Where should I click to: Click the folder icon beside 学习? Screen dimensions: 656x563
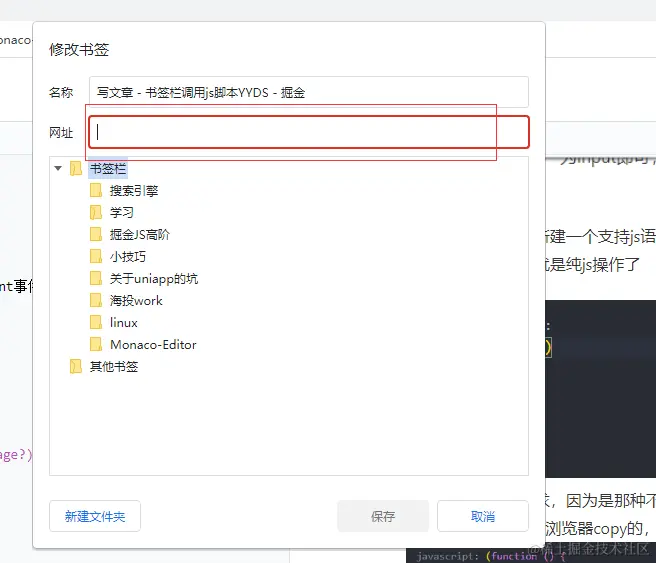pos(96,212)
